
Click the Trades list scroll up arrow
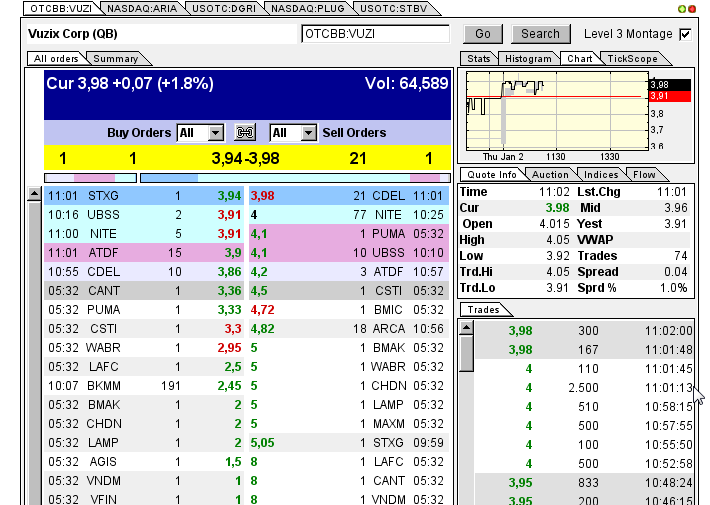click(466, 327)
